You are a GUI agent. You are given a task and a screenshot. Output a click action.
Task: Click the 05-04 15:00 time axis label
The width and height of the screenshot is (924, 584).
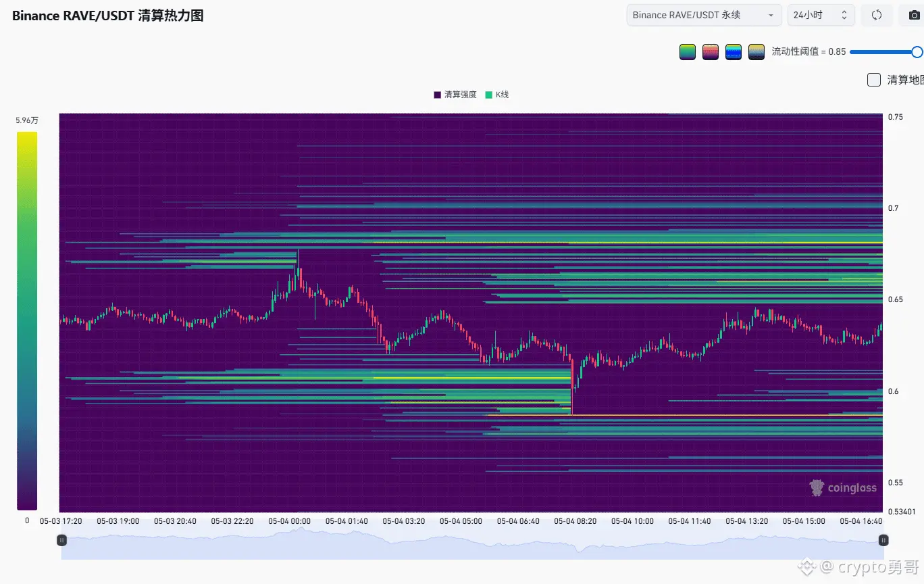804,521
